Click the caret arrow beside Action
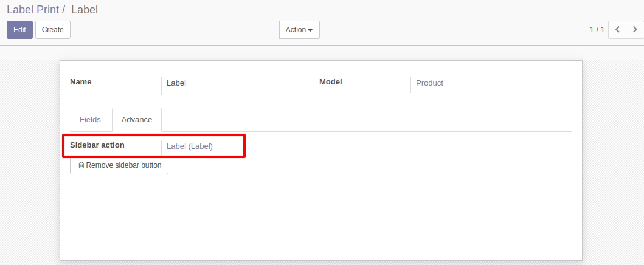Image resolution: width=644 pixels, height=265 pixels. pos(310,30)
